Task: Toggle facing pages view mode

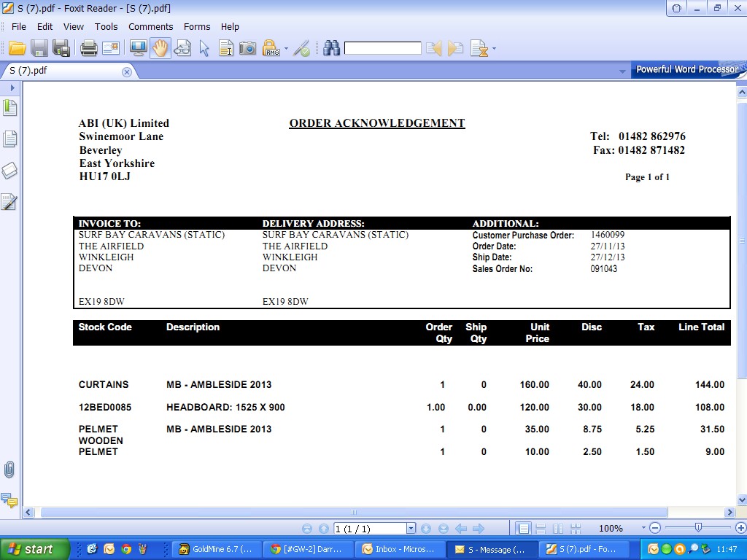Action: click(x=558, y=529)
